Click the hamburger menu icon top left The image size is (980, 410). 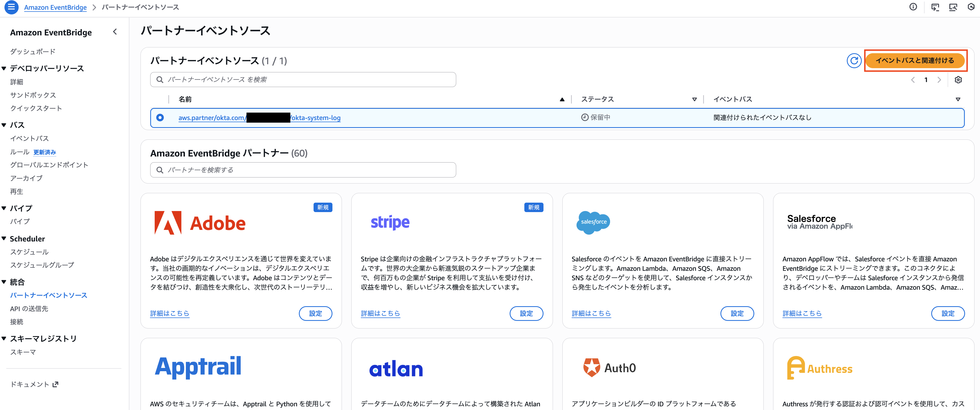11,7
